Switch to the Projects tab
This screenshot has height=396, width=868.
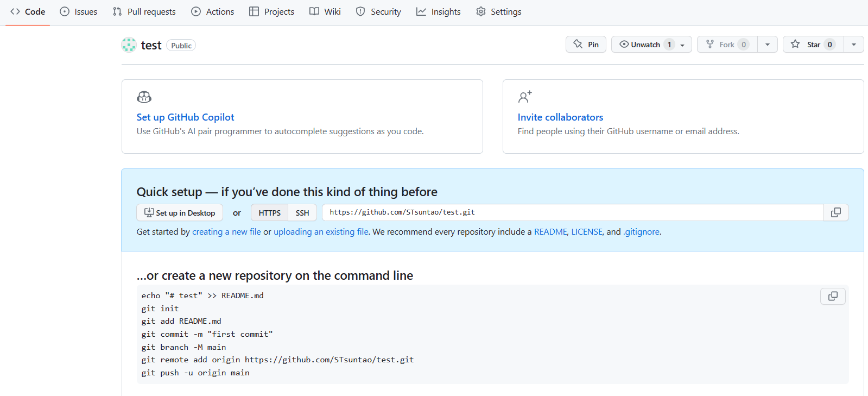click(x=271, y=11)
